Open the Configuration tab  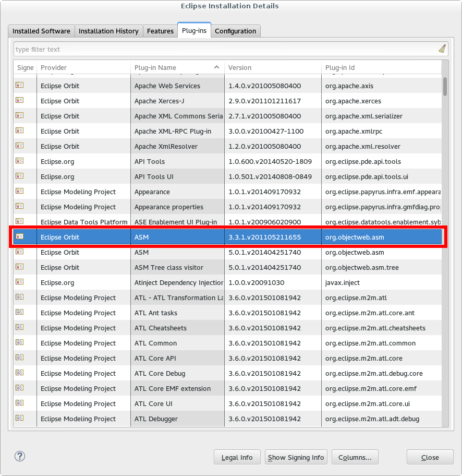point(235,31)
